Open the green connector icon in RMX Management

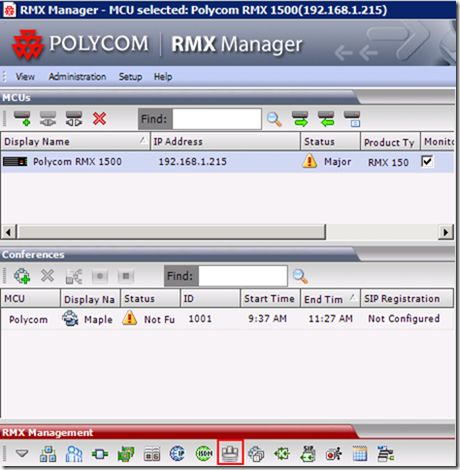click(100, 454)
